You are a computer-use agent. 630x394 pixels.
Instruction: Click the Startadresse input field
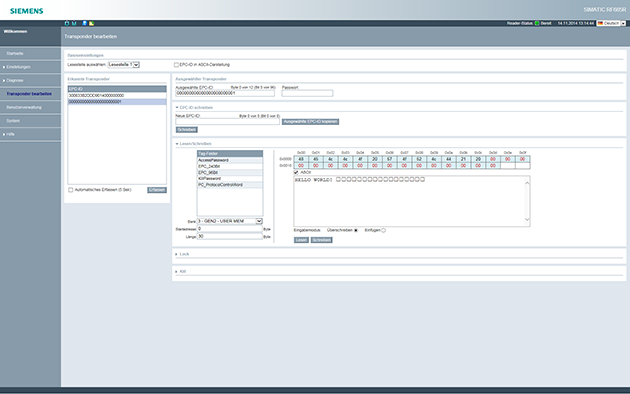229,229
